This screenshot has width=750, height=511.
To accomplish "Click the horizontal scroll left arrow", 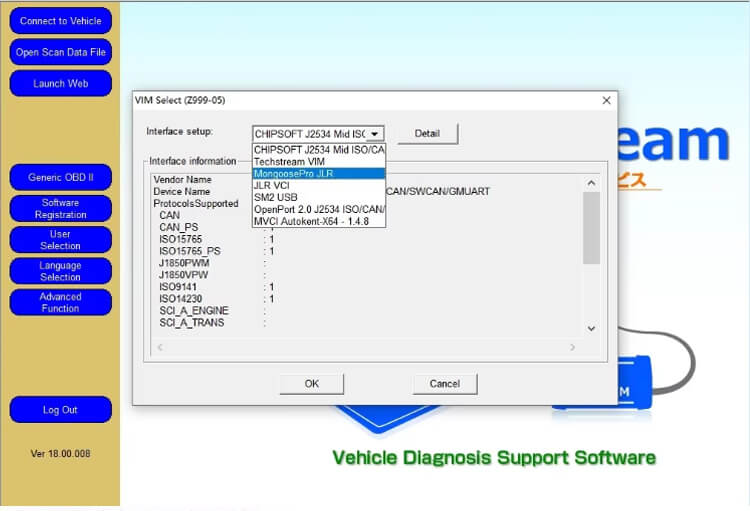I will [160, 347].
